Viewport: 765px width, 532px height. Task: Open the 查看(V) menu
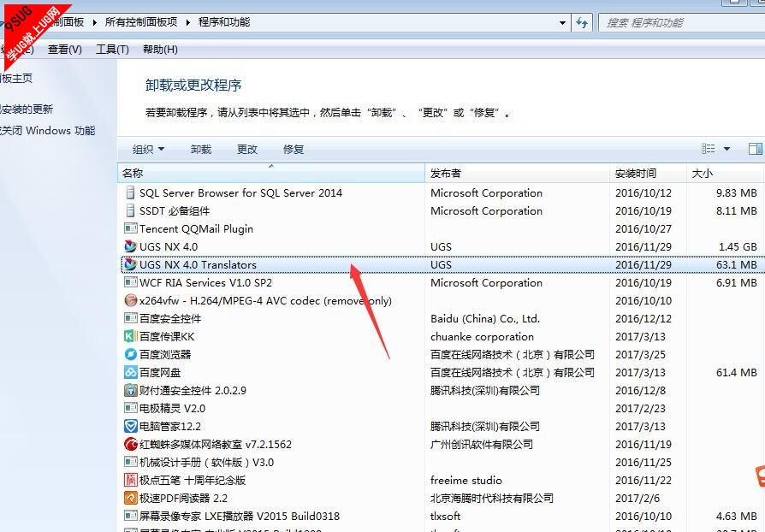[65, 50]
